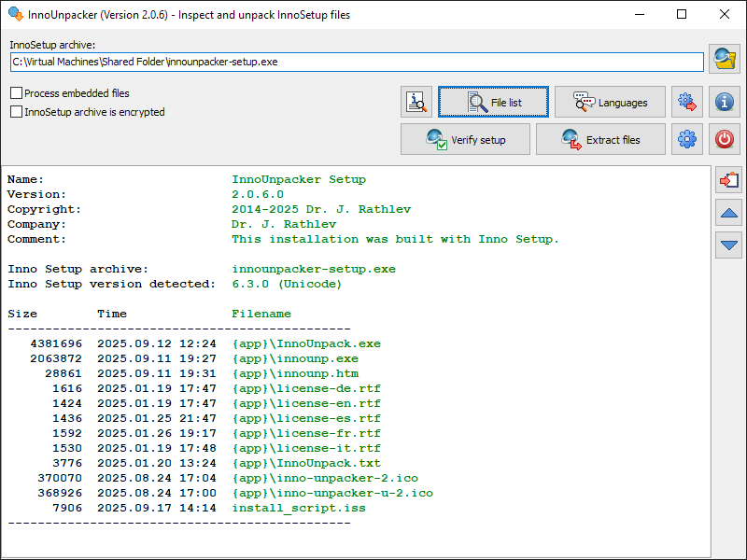The width and height of the screenshot is (747, 560).
Task: Click the blue up arrow button
Action: (729, 213)
